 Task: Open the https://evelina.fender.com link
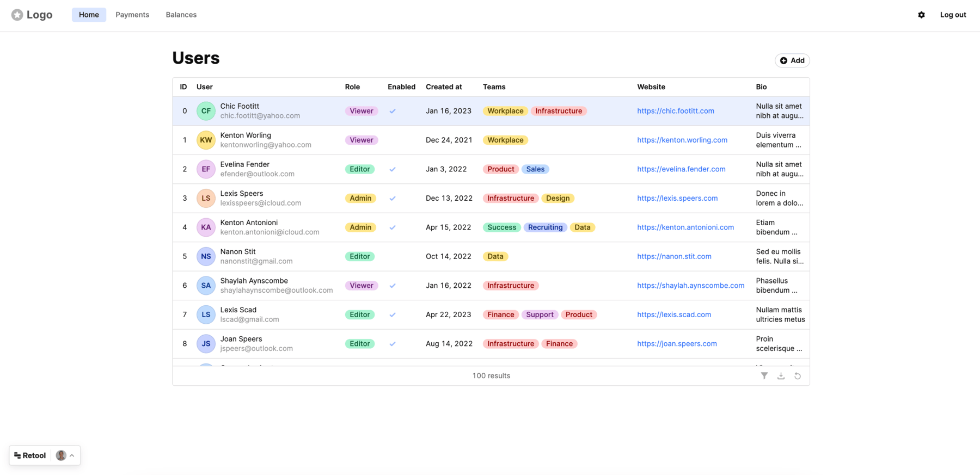tap(681, 169)
